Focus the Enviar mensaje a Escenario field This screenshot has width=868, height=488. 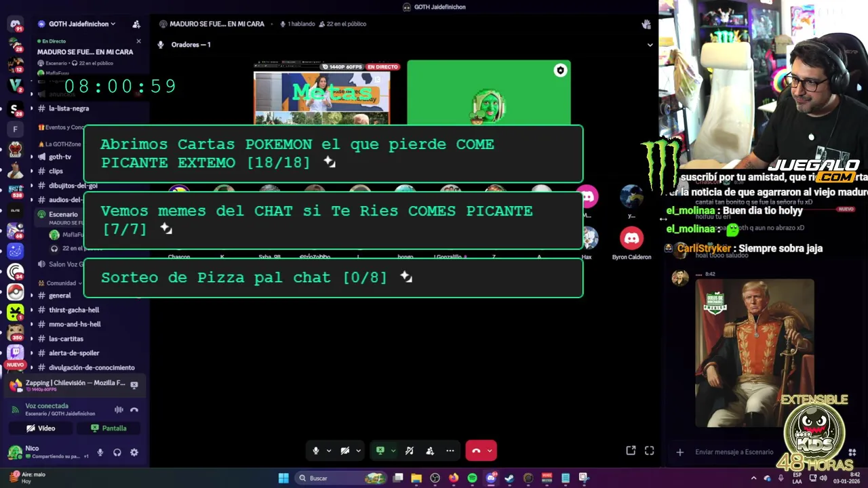[x=734, y=452]
